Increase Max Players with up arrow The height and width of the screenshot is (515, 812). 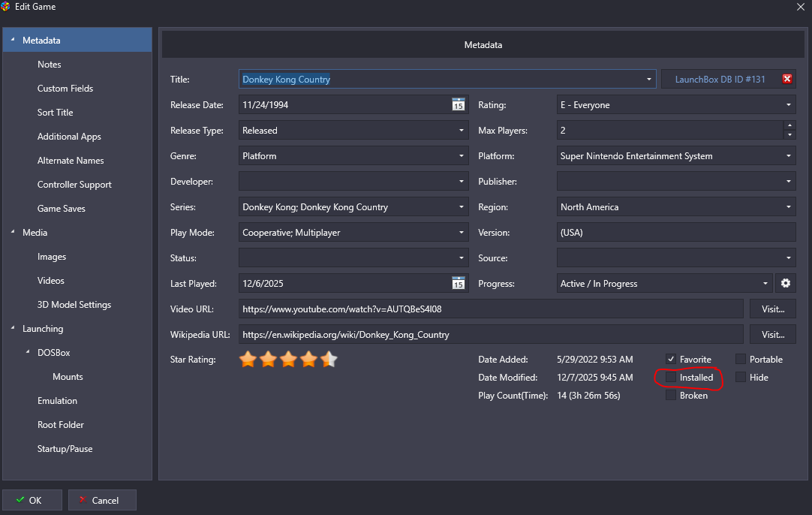[x=789, y=126]
